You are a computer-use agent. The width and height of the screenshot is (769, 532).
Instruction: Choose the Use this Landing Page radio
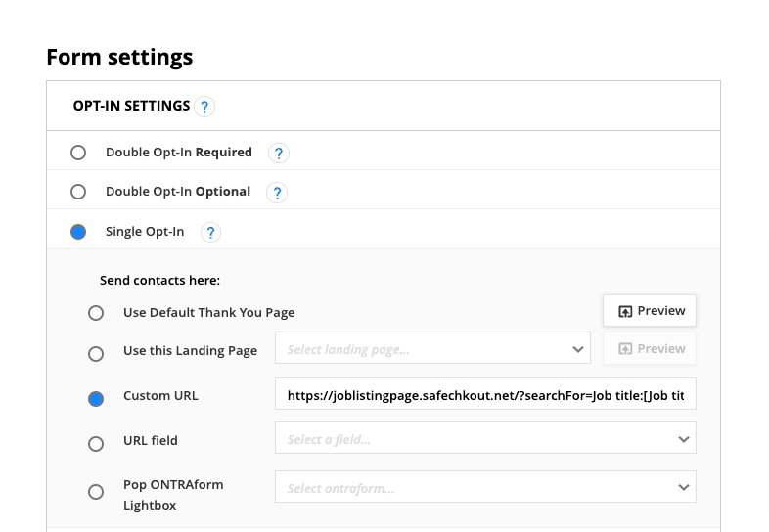click(x=96, y=353)
